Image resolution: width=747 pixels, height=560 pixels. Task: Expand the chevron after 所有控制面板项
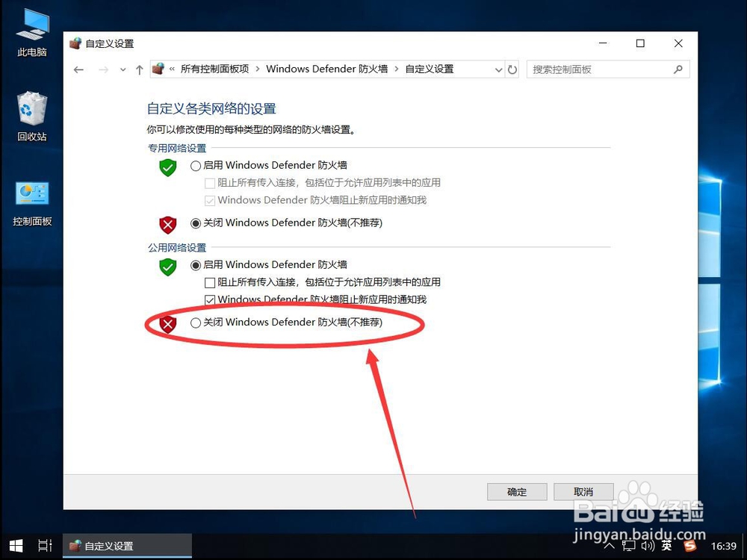click(x=257, y=69)
